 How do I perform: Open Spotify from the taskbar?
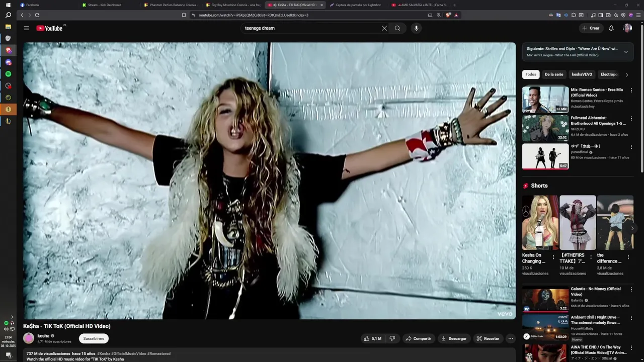tap(8, 74)
